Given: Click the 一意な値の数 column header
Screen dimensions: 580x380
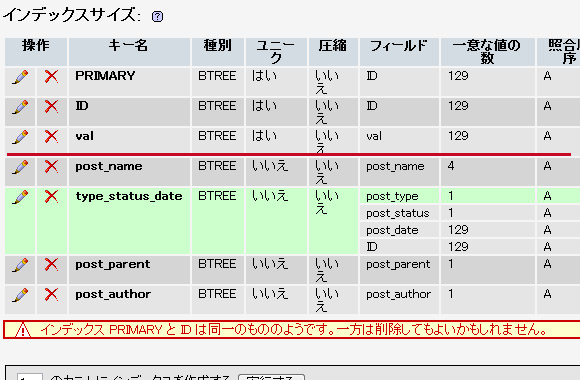Looking at the screenshot, I should point(488,52).
